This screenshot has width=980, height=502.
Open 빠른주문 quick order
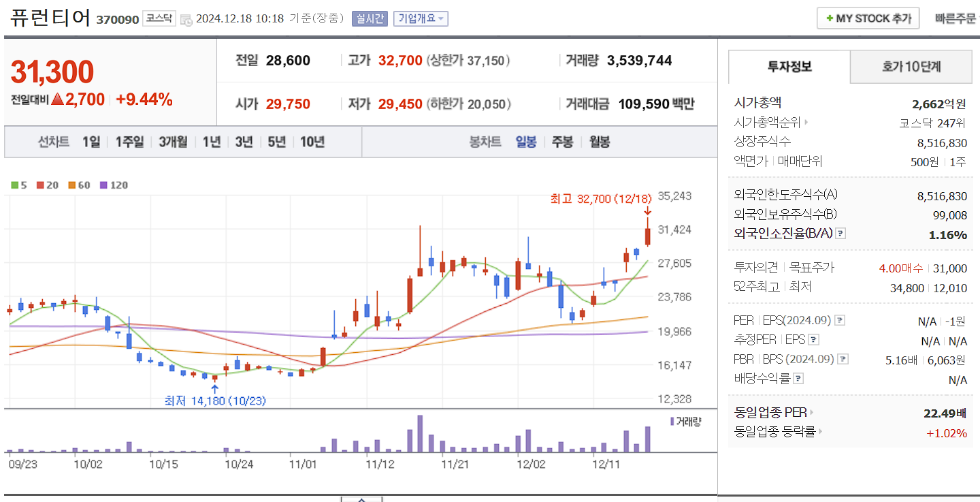pos(955,18)
